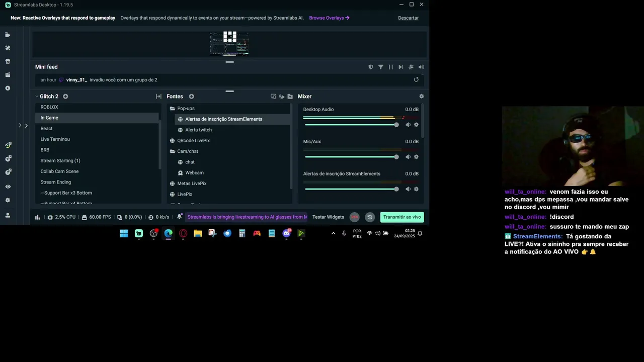The image size is (644, 362).
Task: Pause the Mini feed alert queue
Action: [x=391, y=67]
